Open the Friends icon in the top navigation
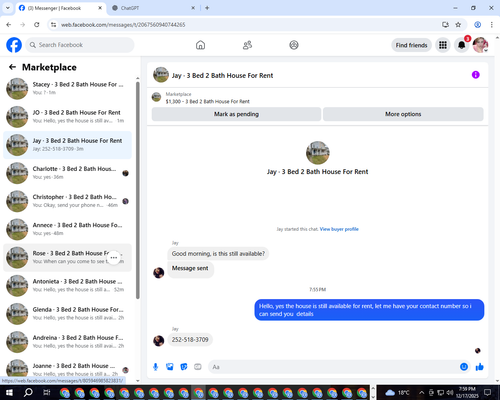The image size is (500, 400). point(247,45)
